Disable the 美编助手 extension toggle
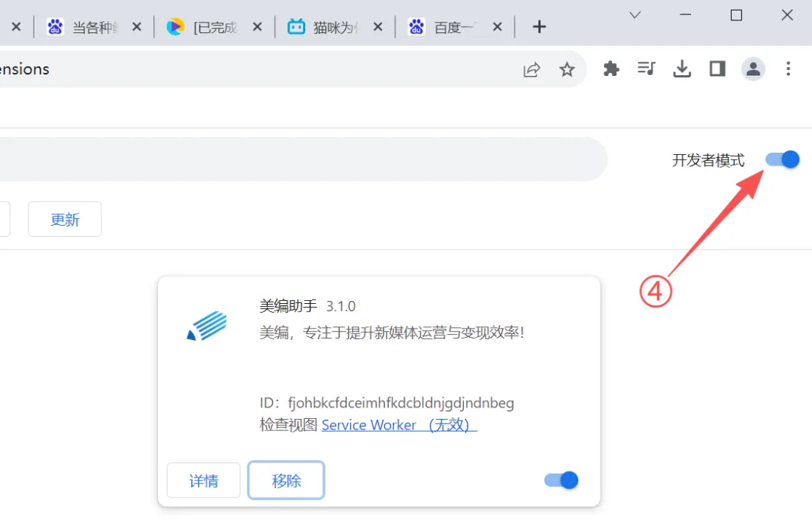 point(562,480)
